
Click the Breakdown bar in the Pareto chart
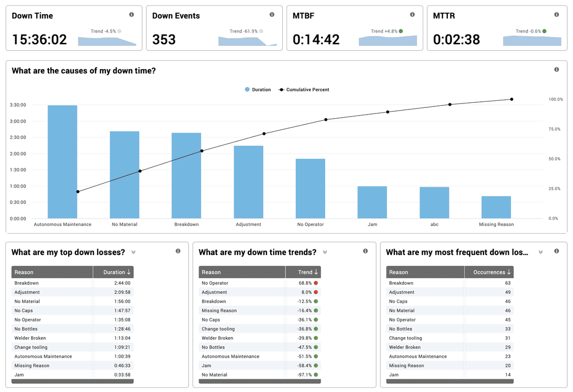click(x=186, y=176)
